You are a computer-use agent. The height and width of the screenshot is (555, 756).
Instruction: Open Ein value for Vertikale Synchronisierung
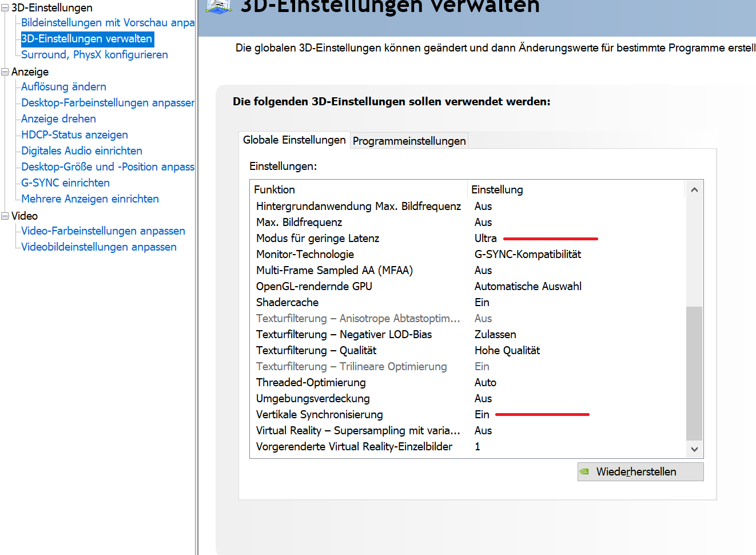pos(482,414)
